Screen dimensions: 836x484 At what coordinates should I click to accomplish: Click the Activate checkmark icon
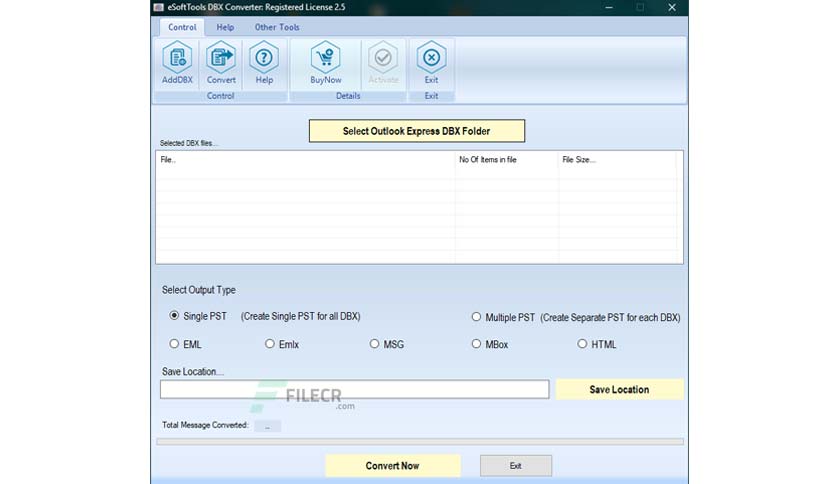point(383,63)
